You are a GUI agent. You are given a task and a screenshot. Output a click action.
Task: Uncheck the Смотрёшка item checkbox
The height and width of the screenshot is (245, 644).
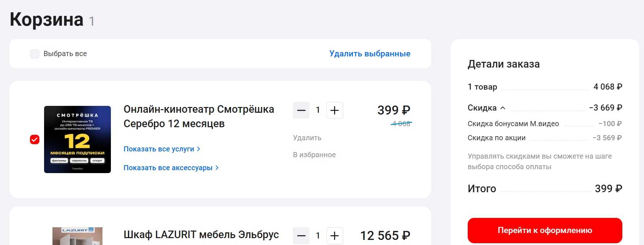[x=35, y=139]
